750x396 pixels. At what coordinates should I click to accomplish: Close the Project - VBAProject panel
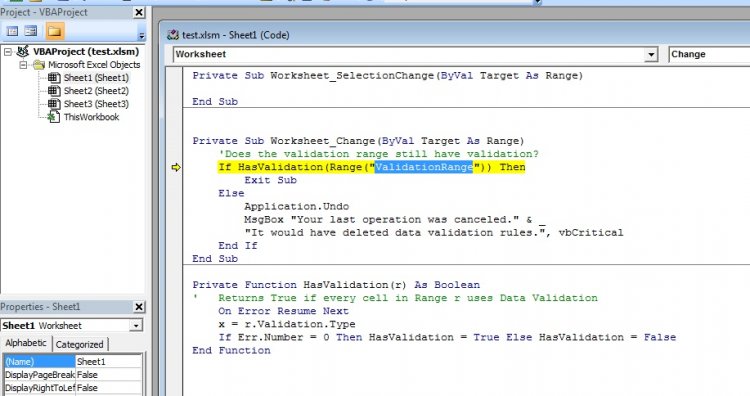point(139,12)
